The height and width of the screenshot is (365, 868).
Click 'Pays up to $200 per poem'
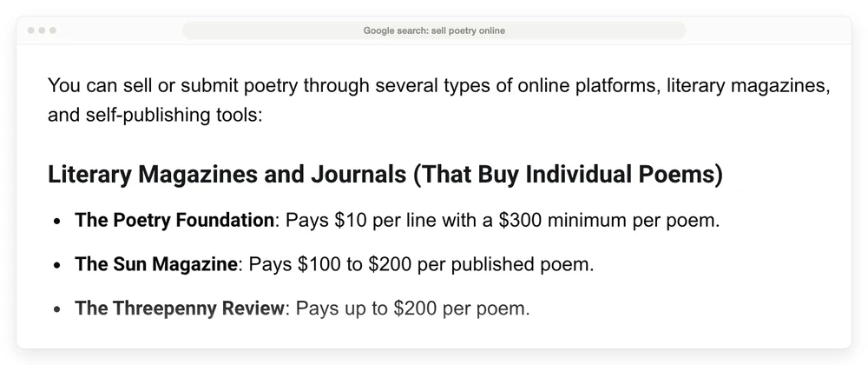(x=412, y=309)
